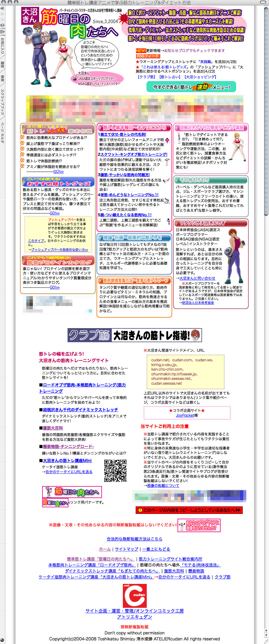
Task: Click the bullet icon beside 脚上げ腹筋で下腹ぽっこり解消!?
Action: point(22,143)
